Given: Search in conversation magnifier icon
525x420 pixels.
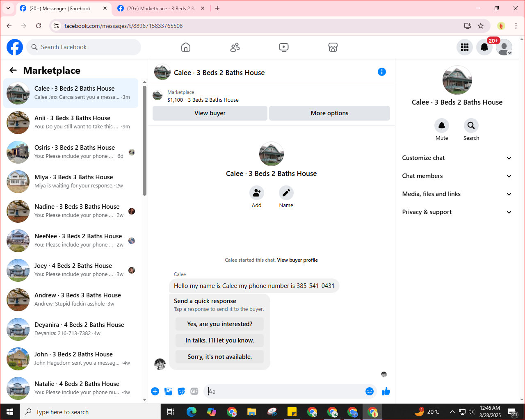Looking at the screenshot, I should coord(471,126).
